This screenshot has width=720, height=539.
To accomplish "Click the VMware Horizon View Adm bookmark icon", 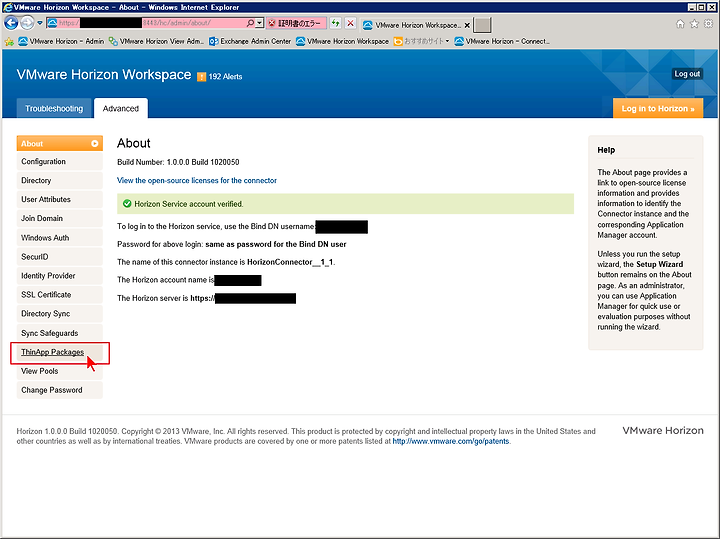I will [113, 41].
